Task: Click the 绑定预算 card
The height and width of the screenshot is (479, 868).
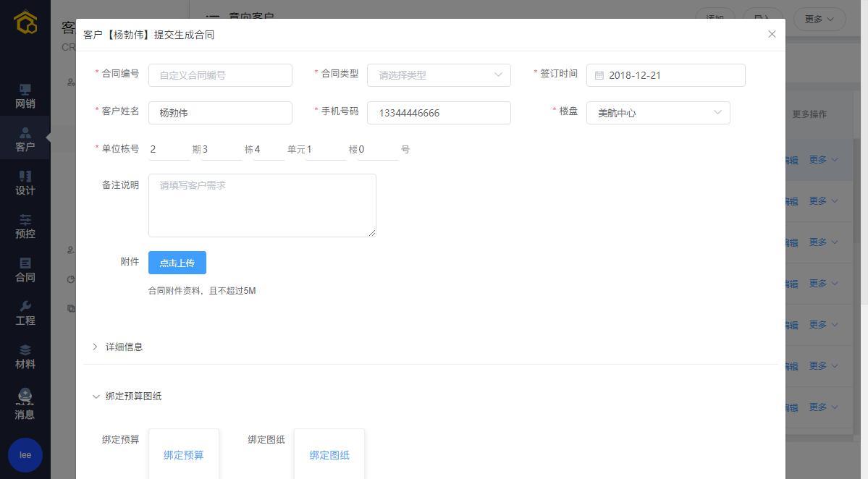Action: [184, 454]
